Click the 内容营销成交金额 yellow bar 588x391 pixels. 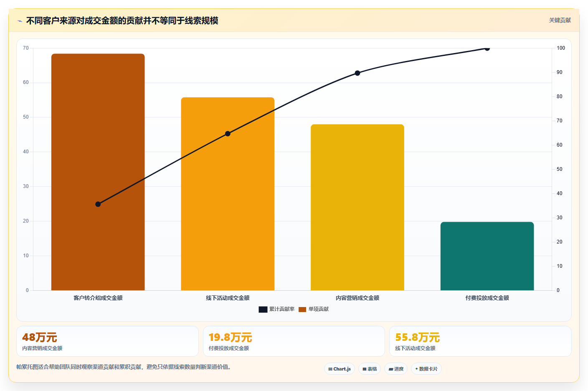coord(357,207)
